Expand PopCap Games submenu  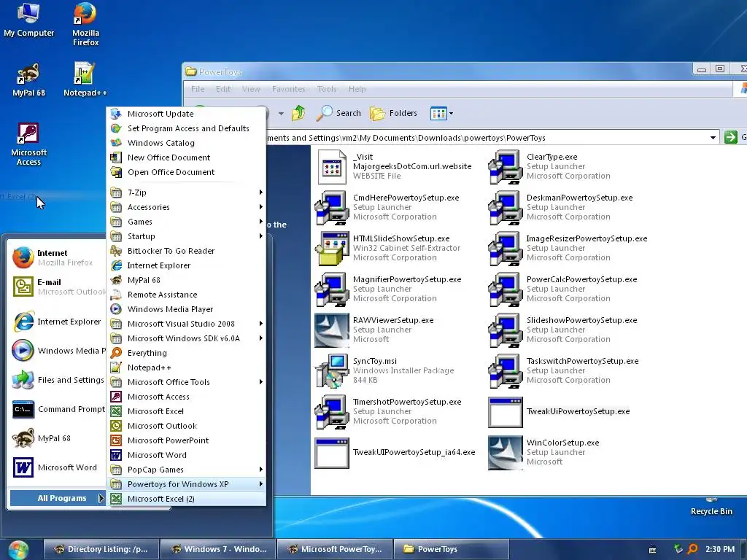[186, 470]
